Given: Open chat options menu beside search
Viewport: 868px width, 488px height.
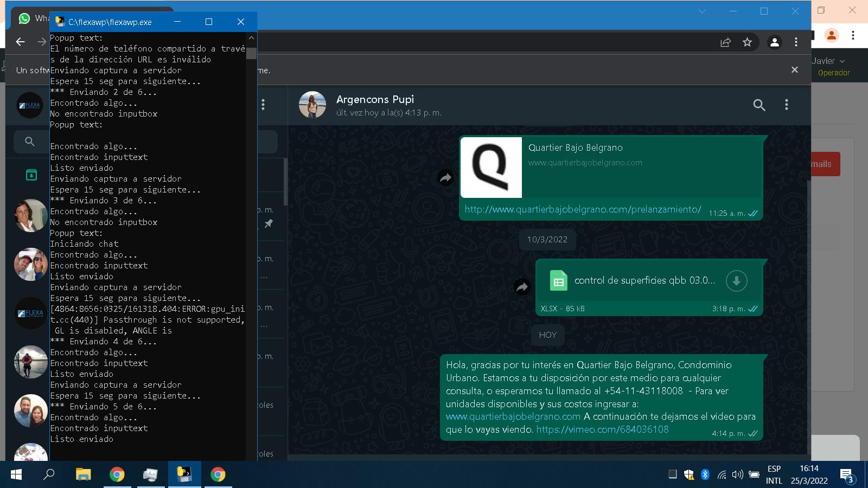Looking at the screenshot, I should pyautogui.click(x=787, y=105).
